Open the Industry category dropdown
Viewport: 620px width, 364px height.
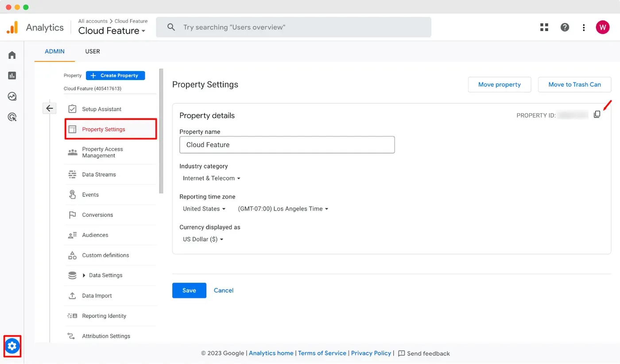click(x=211, y=178)
